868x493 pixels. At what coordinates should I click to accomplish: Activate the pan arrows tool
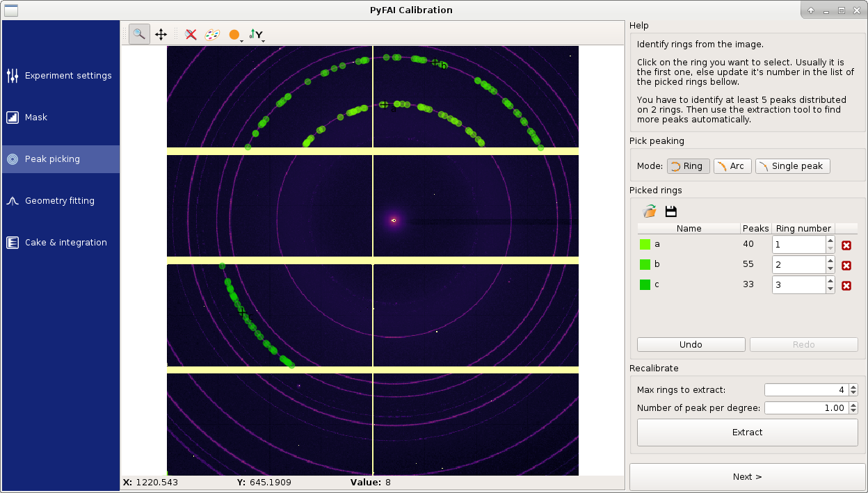(x=161, y=34)
